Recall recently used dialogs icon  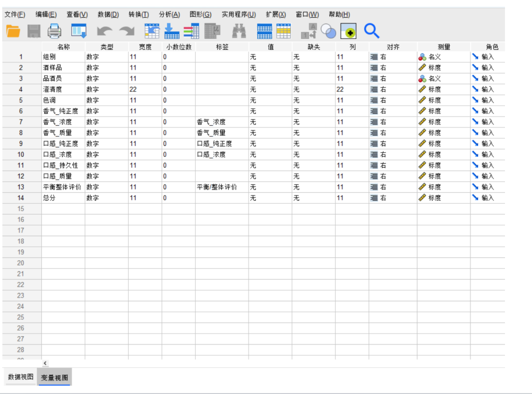click(79, 31)
